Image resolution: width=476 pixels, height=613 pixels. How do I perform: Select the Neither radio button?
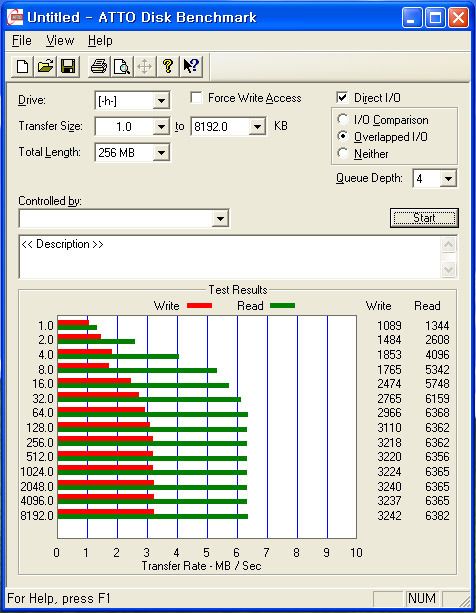(343, 153)
